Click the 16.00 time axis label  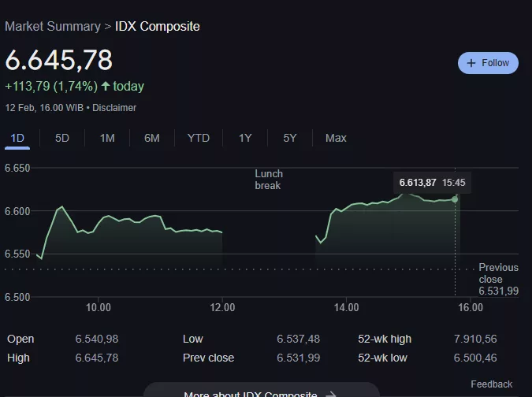click(471, 307)
